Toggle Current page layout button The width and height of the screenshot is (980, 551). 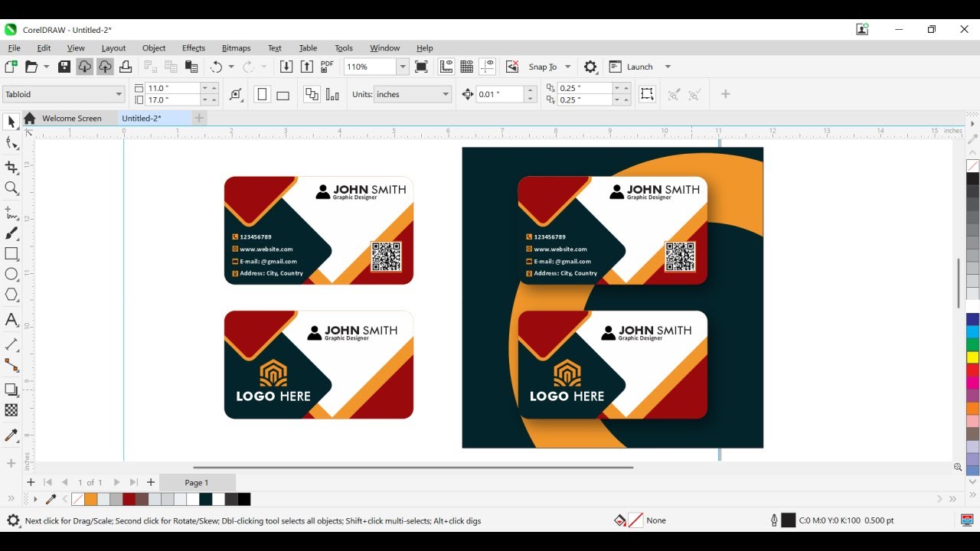coord(332,94)
